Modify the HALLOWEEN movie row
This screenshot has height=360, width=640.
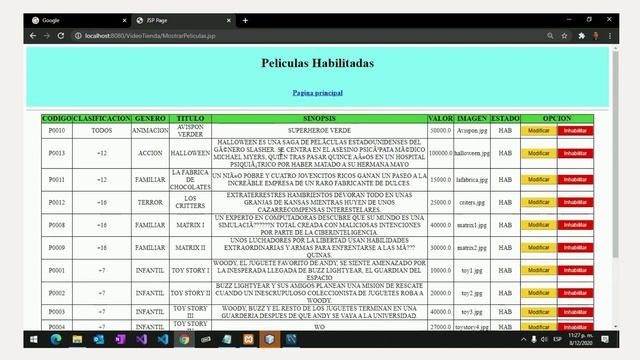tap(538, 153)
